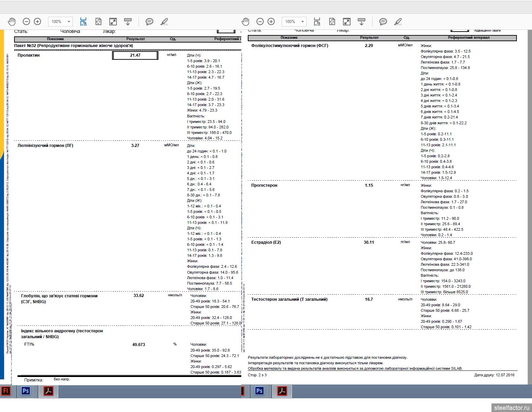532x412 pixels.
Task: Click the testosterone result 16.7
Action: [369, 299]
